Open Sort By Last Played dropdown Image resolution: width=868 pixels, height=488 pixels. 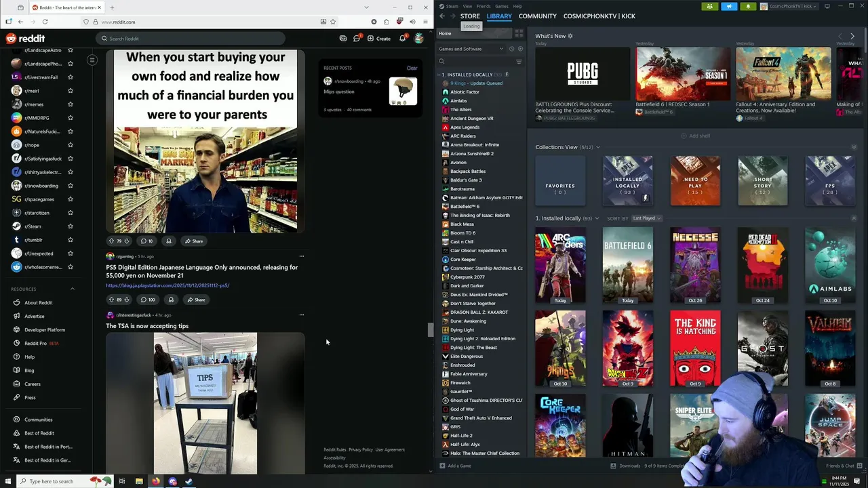[x=646, y=218]
